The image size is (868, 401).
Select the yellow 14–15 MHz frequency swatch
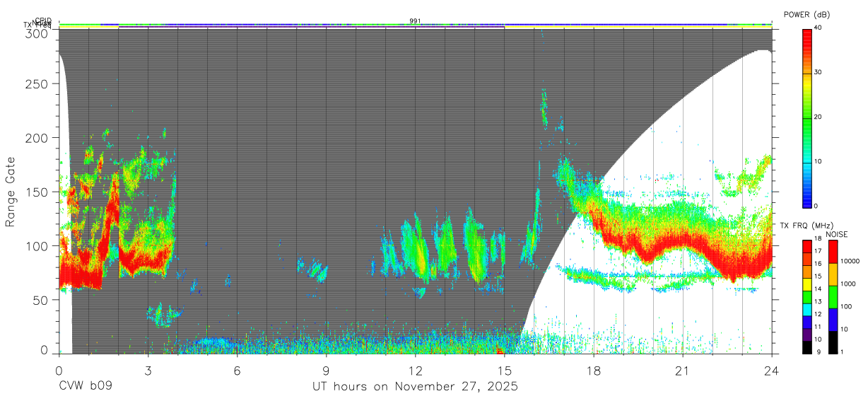(x=807, y=283)
